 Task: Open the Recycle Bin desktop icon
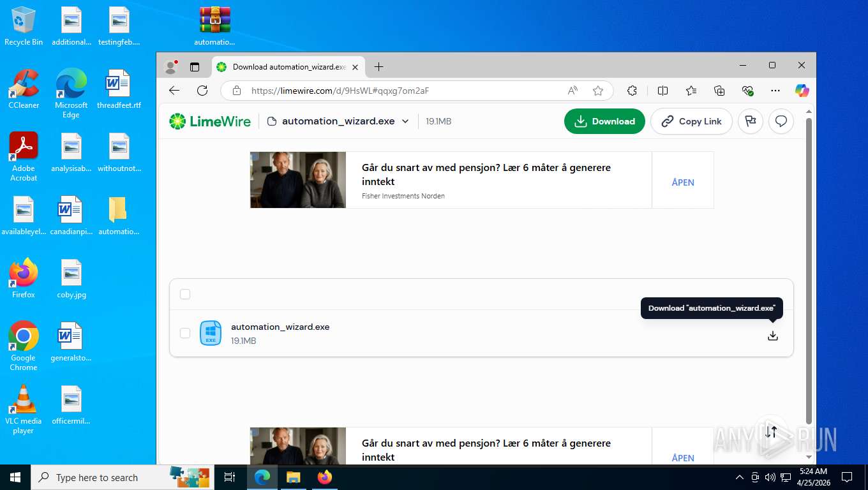[24, 26]
